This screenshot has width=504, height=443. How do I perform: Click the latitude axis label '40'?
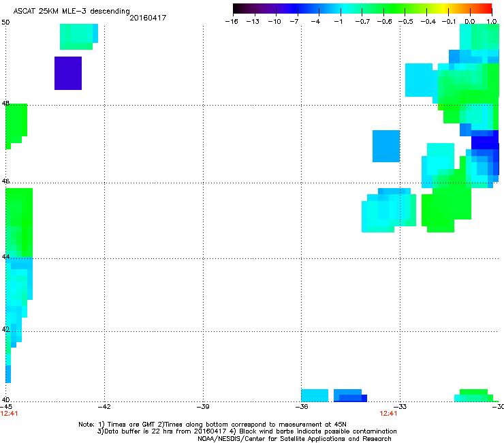[5, 399]
